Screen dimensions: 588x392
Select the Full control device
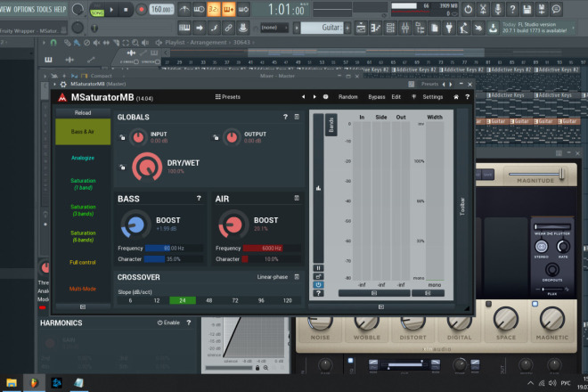point(83,262)
